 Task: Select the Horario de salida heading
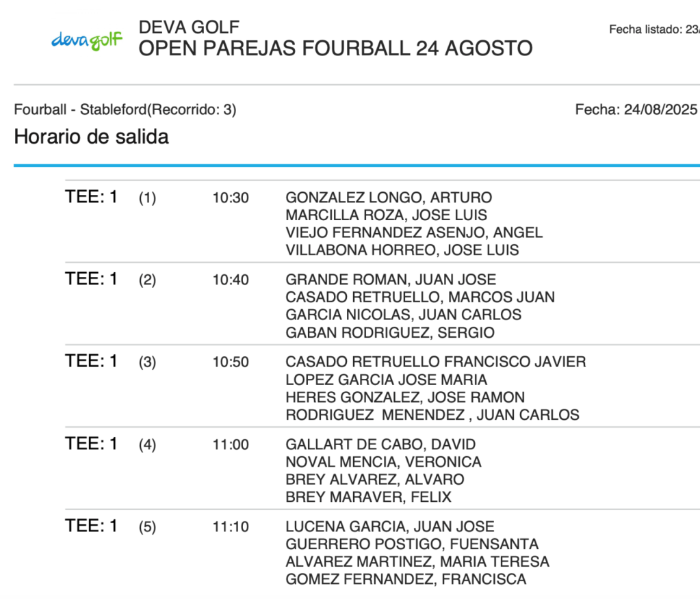tap(91, 137)
